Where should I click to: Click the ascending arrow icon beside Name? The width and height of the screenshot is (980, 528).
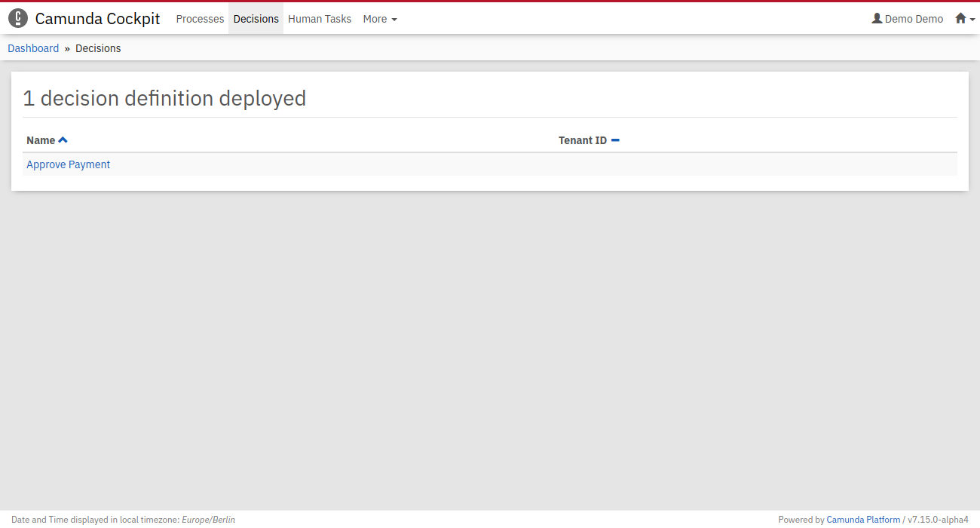63,140
